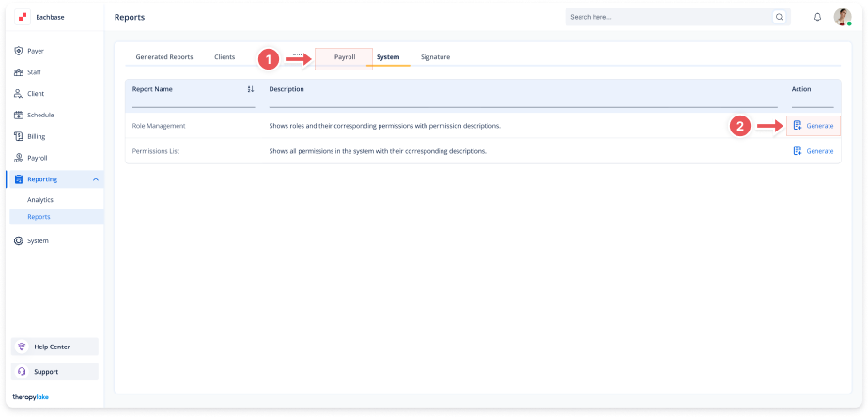Click the notification bell icon
Viewport: 868px width, 417px height.
pyautogui.click(x=817, y=17)
